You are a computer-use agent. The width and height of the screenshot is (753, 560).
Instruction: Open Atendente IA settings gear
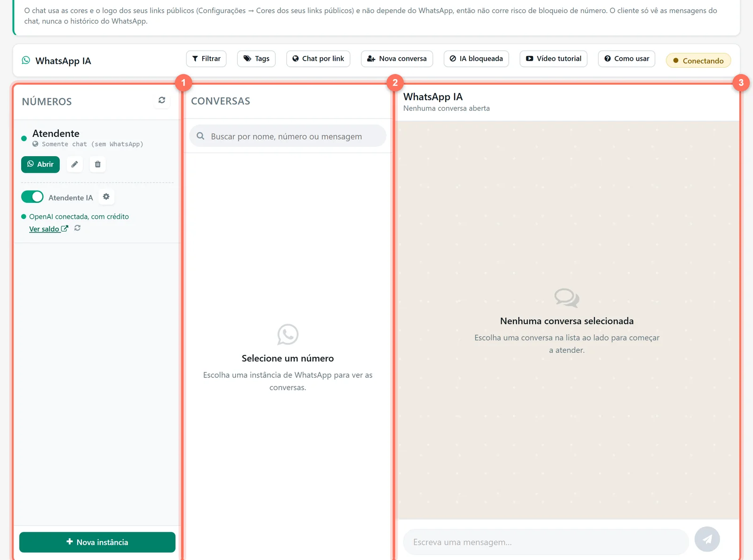(x=106, y=197)
